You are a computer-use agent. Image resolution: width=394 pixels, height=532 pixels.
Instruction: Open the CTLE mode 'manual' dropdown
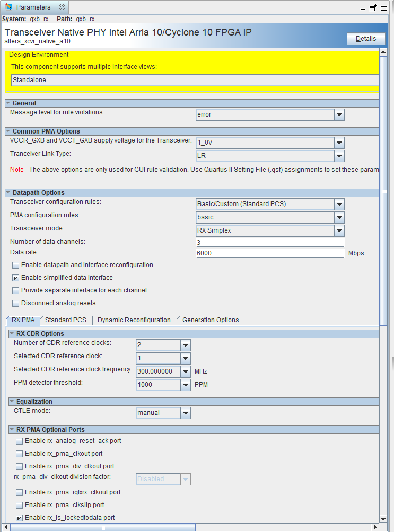(x=186, y=413)
